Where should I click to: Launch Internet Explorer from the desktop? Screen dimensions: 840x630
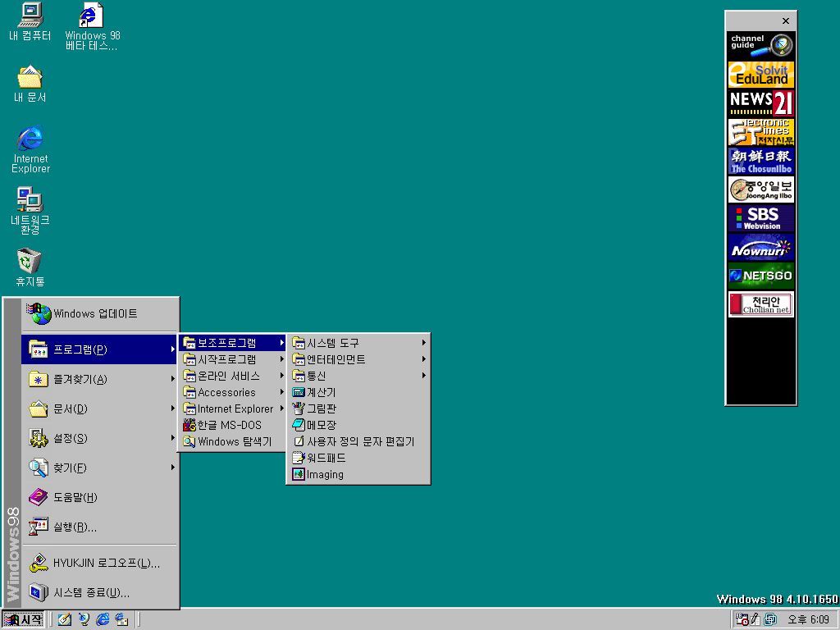(30, 149)
